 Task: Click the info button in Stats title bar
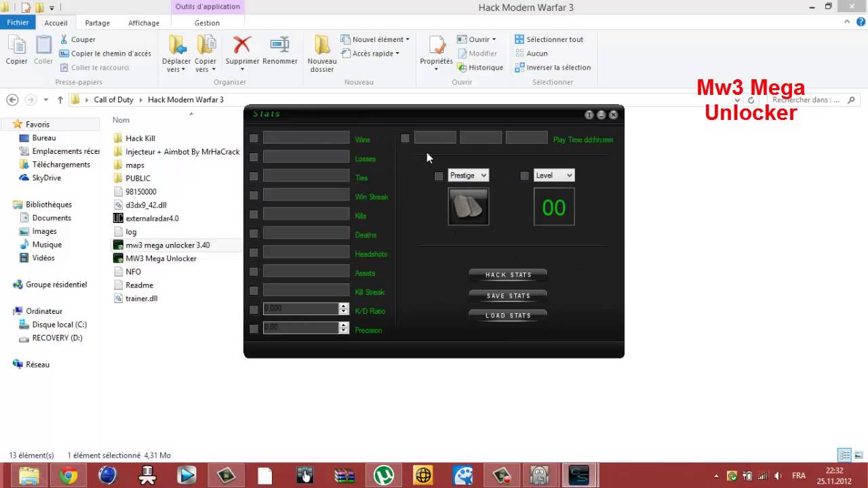[x=589, y=115]
